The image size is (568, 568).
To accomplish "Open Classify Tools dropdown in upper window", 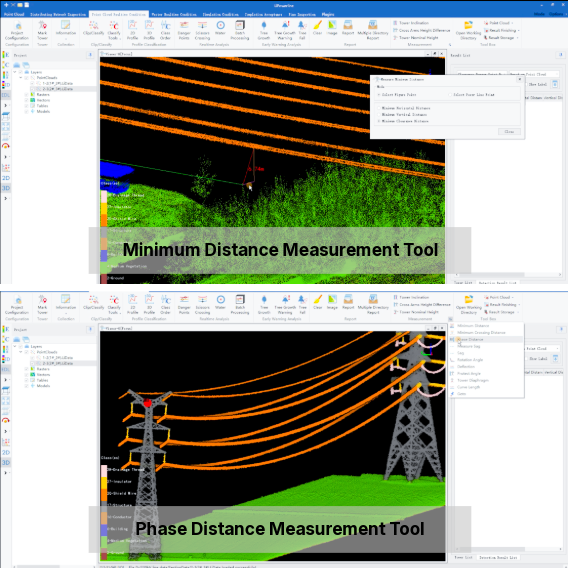I will pos(114,30).
